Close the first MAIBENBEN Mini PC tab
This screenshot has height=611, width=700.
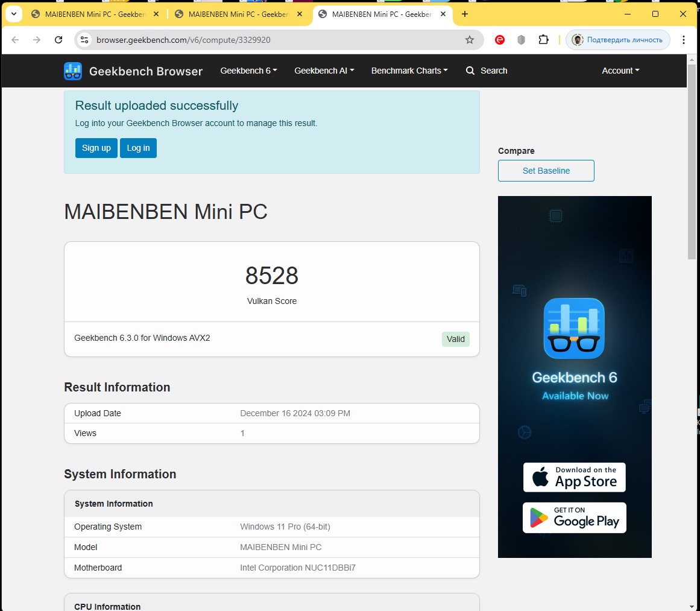(x=156, y=14)
